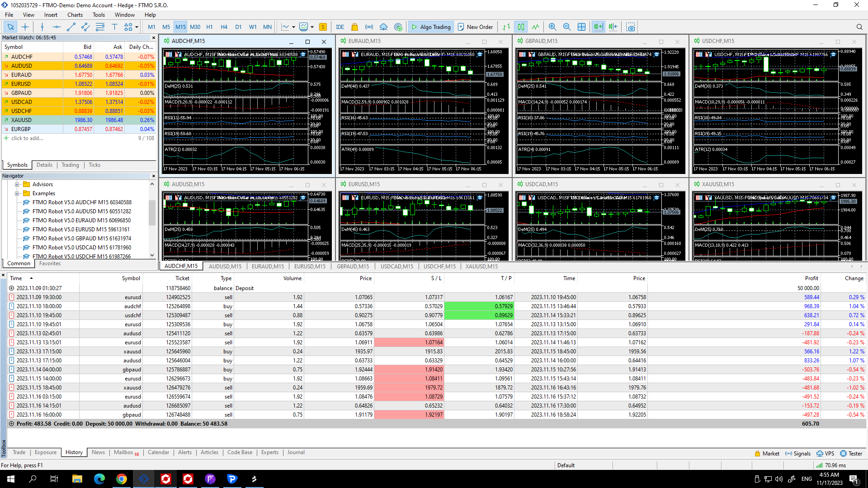The width and height of the screenshot is (868, 488).
Task: Zoom out on the chart
Action: coord(567,27)
